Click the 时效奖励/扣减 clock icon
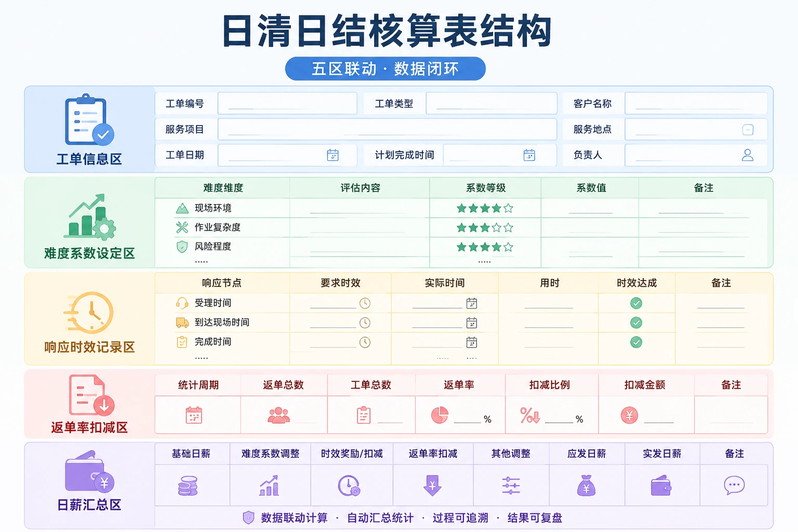This screenshot has height=532, width=798. pyautogui.click(x=349, y=486)
